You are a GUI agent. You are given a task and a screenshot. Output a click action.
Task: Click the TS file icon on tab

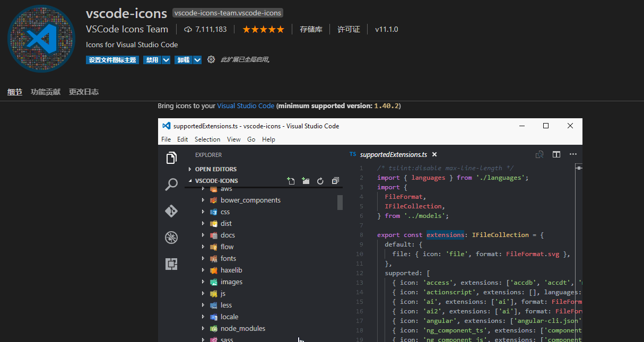[x=353, y=154]
